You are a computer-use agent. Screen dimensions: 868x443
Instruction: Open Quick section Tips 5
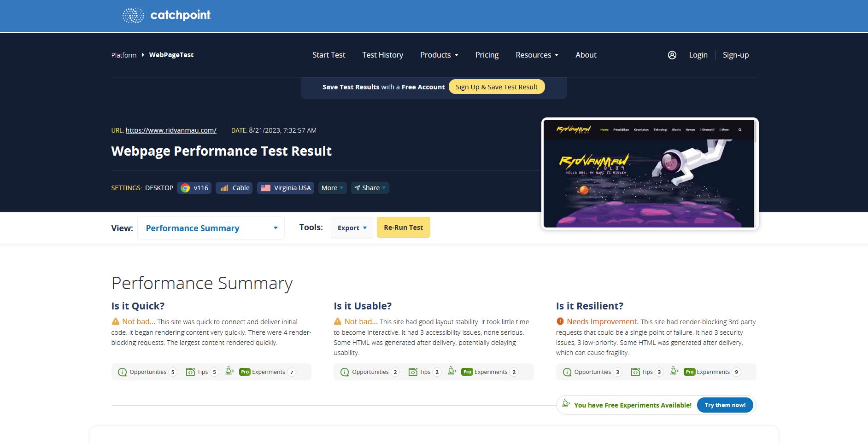click(202, 372)
